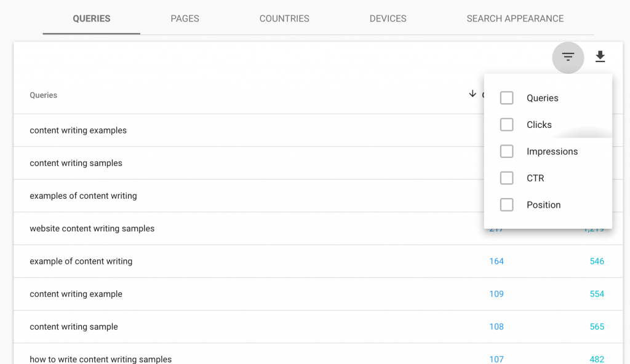
Task: Click the download export icon
Action: coord(600,57)
